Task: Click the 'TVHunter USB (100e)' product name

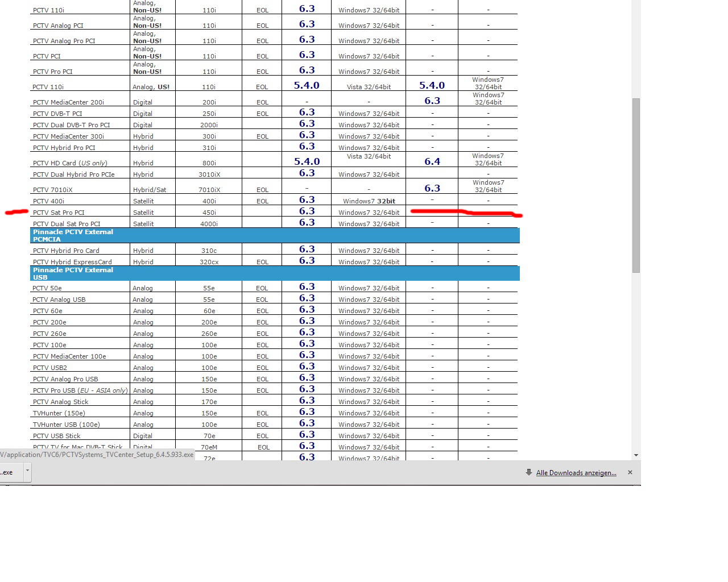Action: coord(67,425)
